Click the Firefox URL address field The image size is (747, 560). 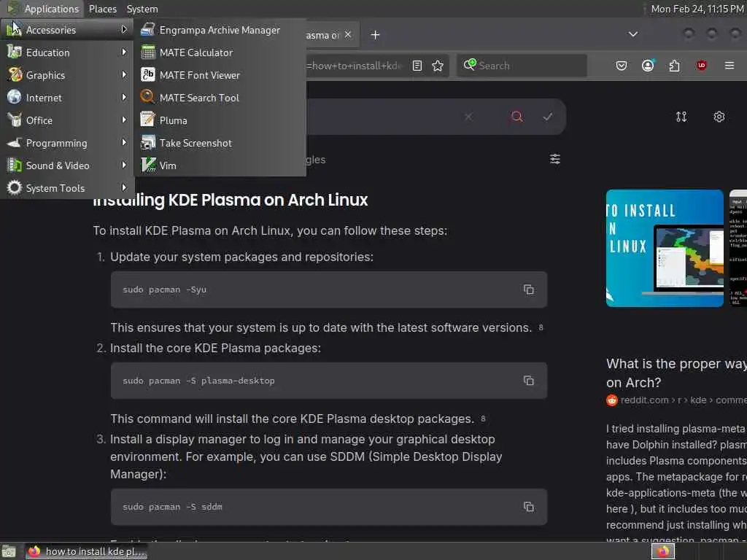point(355,66)
